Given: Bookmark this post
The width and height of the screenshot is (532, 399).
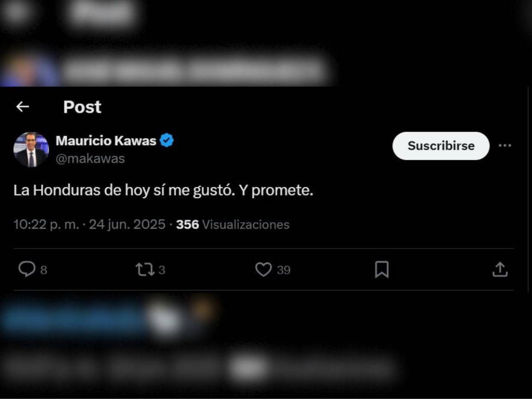Looking at the screenshot, I should tap(382, 270).
